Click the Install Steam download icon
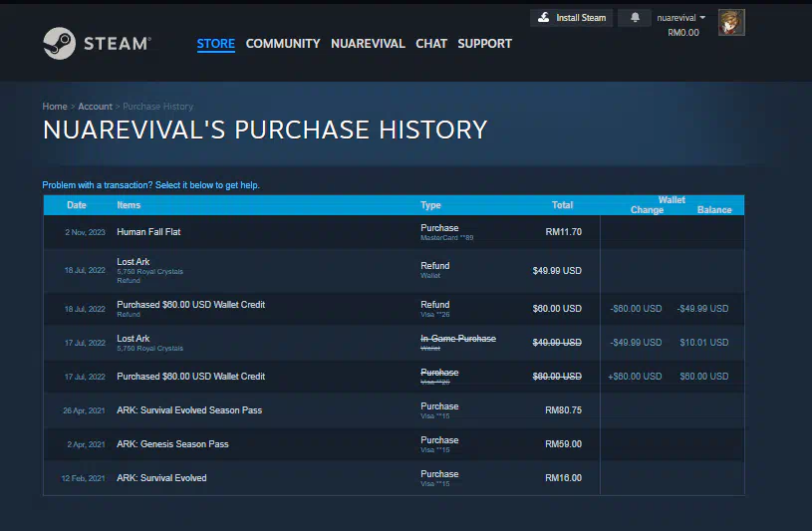This screenshot has width=812, height=531. point(543,18)
